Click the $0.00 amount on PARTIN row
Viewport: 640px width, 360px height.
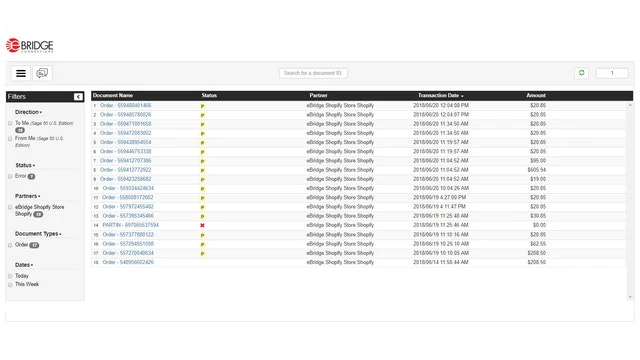539,225
